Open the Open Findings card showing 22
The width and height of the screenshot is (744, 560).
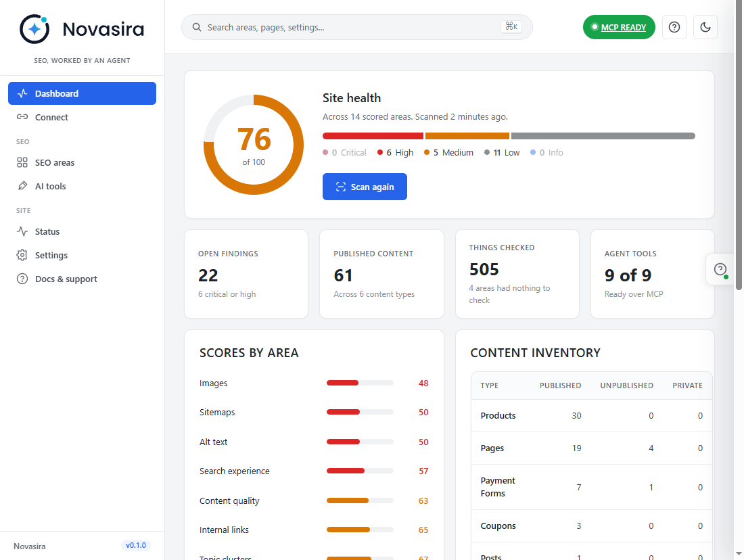246,274
